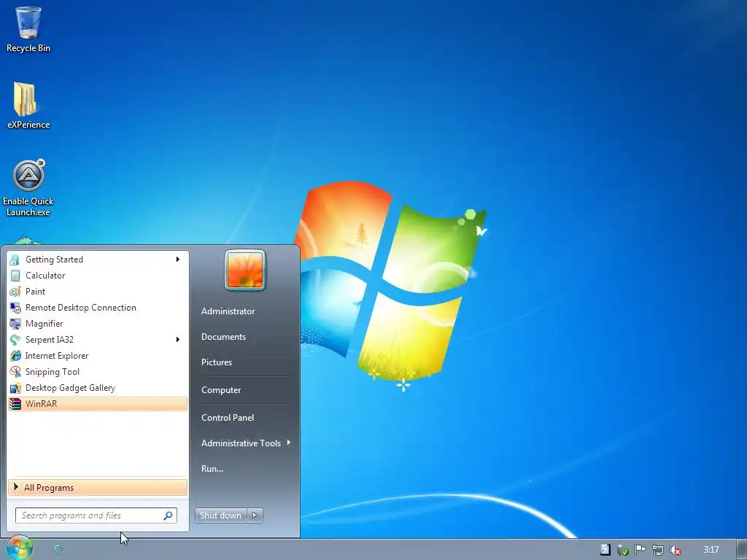The image size is (747, 560).
Task: Open the Shut down options arrow
Action: pos(255,516)
